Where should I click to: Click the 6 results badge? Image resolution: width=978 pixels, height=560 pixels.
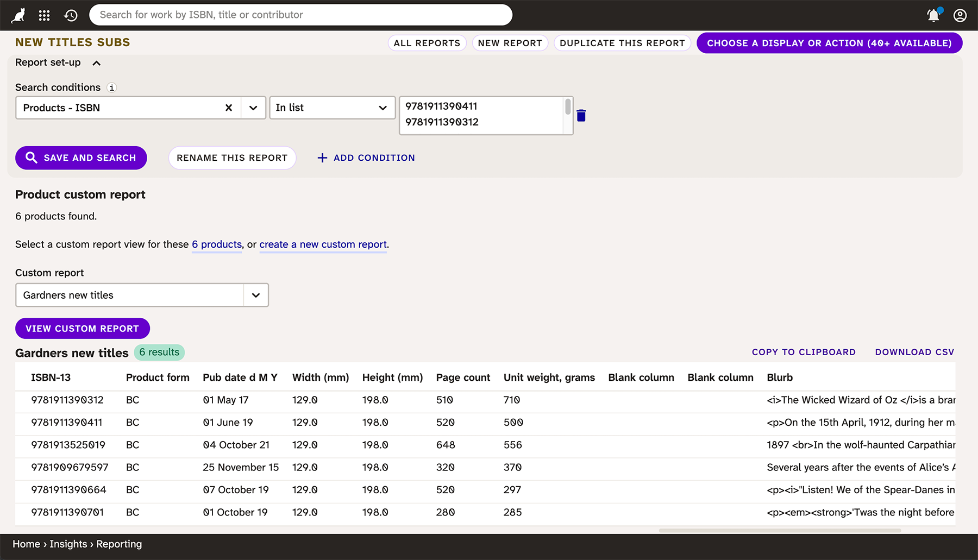pyautogui.click(x=159, y=352)
